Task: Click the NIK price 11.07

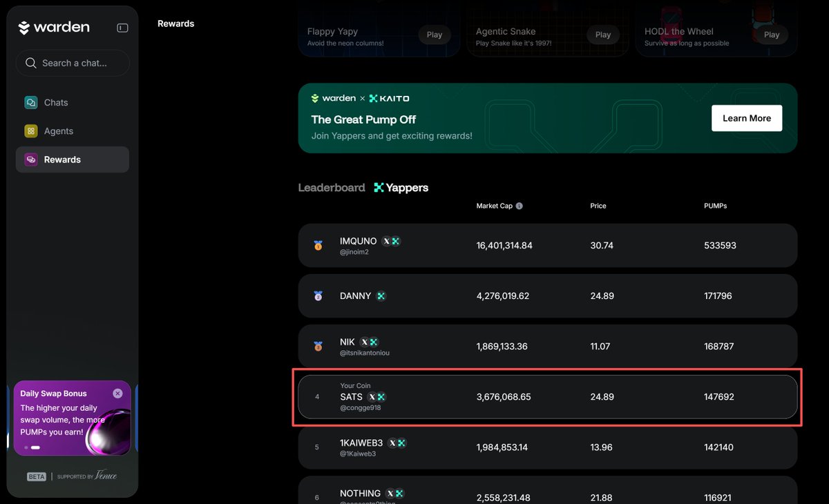Action: (x=600, y=346)
